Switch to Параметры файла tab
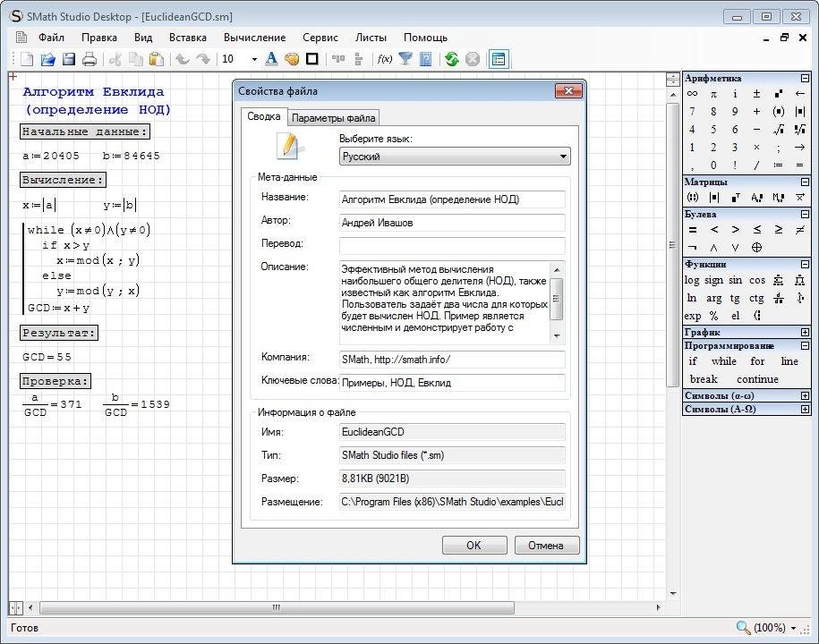 tap(333, 118)
